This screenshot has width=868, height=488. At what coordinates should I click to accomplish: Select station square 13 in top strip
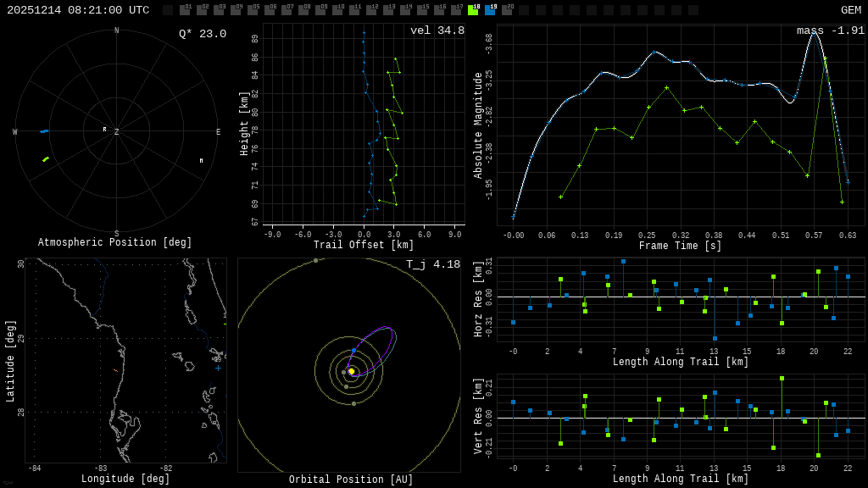pos(388,10)
